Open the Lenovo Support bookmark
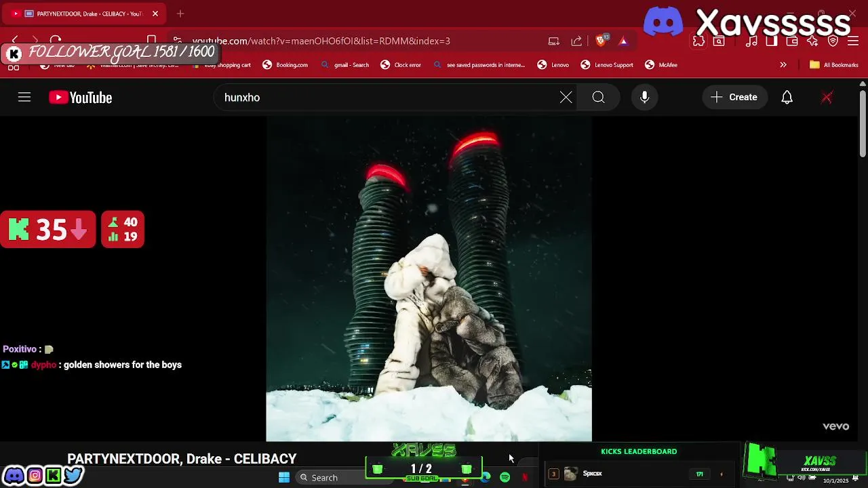The image size is (868, 488). tap(607, 65)
